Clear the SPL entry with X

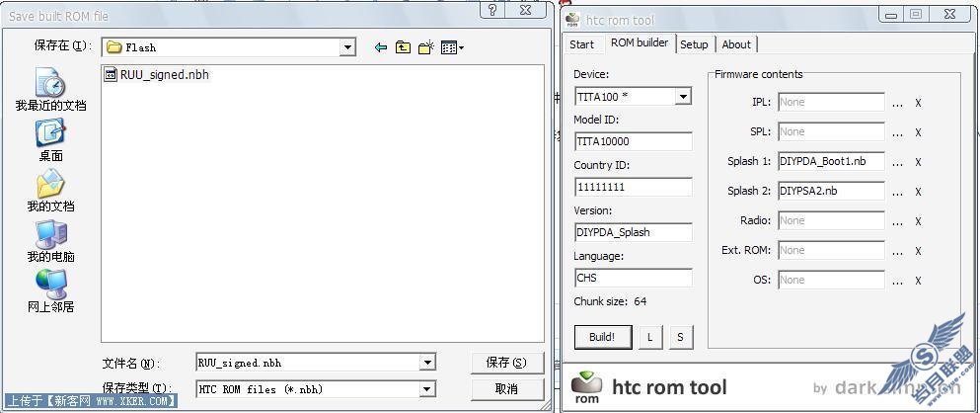click(918, 132)
